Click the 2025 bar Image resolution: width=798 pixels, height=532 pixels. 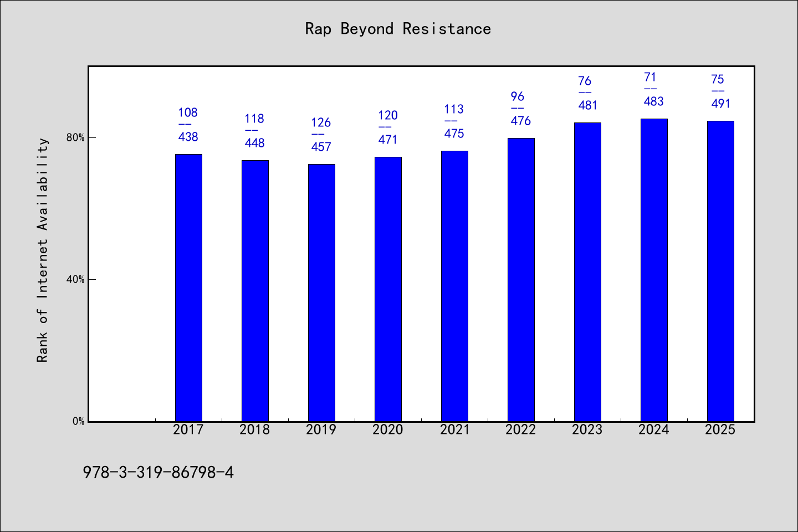(720, 271)
